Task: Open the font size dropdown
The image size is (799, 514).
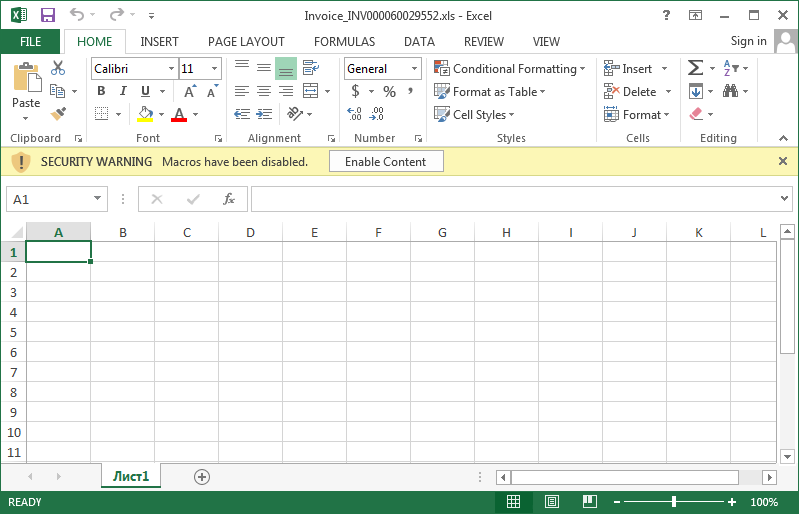Action: click(x=215, y=68)
